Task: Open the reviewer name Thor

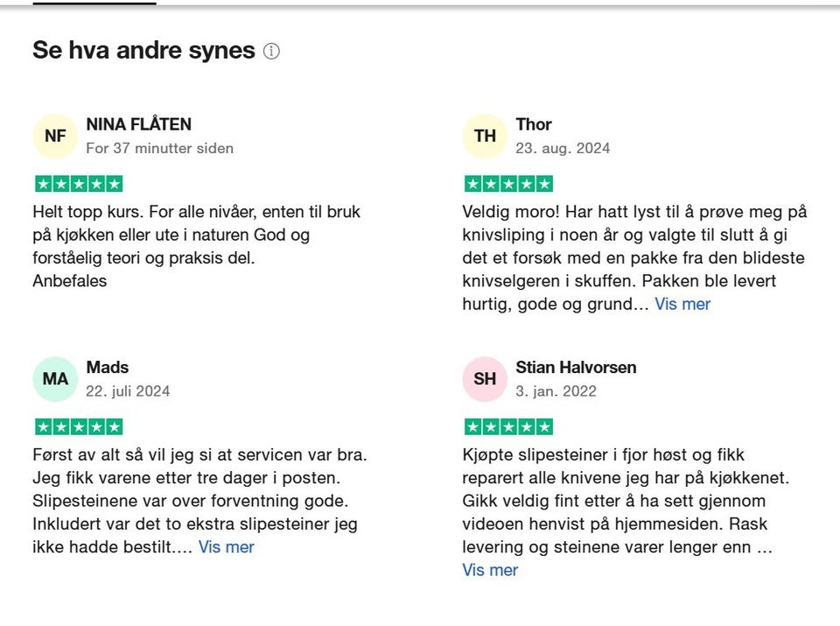Action: point(534,124)
